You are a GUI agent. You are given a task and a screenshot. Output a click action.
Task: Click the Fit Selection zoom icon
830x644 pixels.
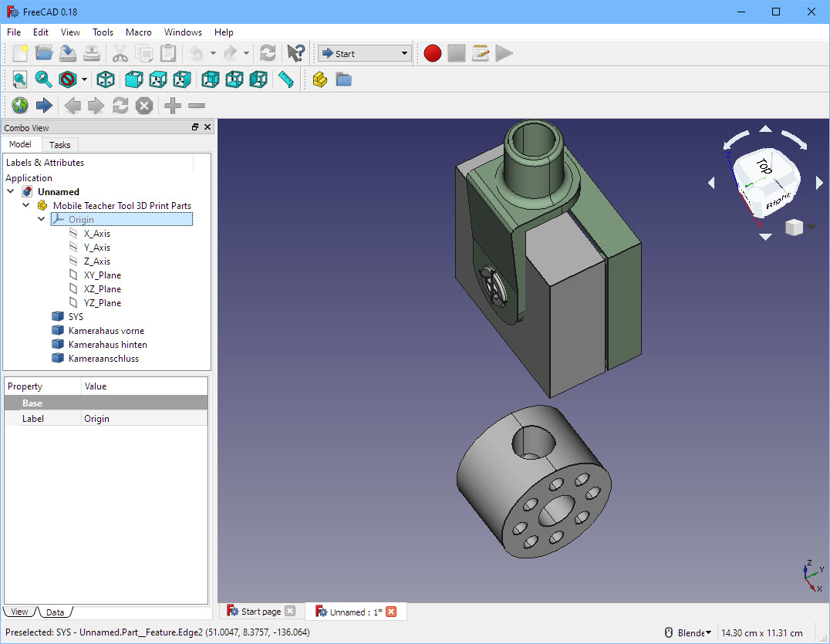pyautogui.click(x=43, y=79)
